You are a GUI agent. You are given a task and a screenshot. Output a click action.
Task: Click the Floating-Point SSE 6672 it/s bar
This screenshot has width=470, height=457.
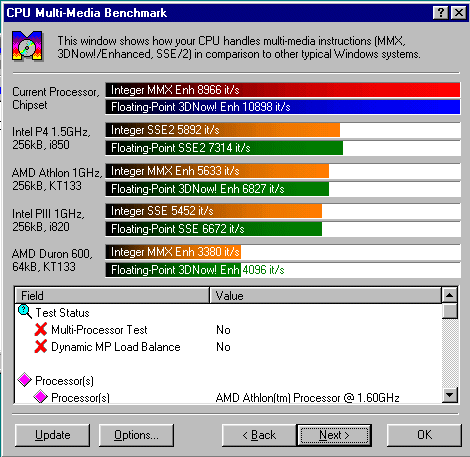click(214, 229)
